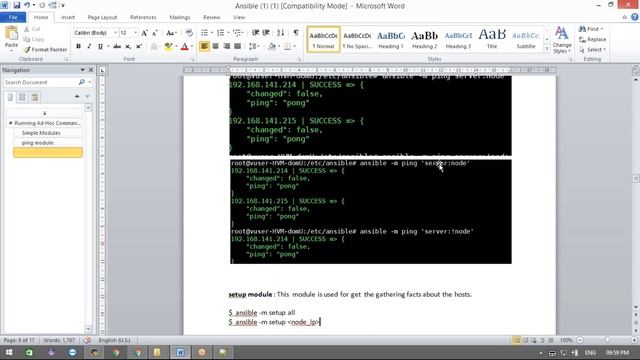Toggle Justify alignment

pos(237,47)
